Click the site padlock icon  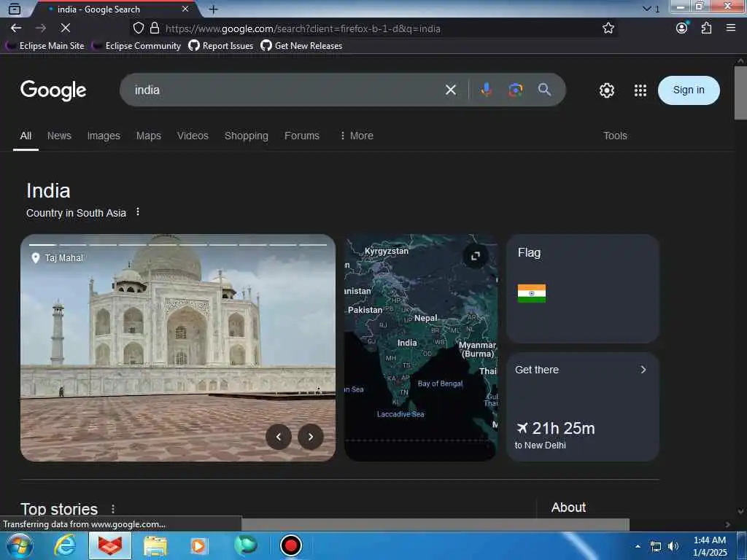(x=155, y=28)
